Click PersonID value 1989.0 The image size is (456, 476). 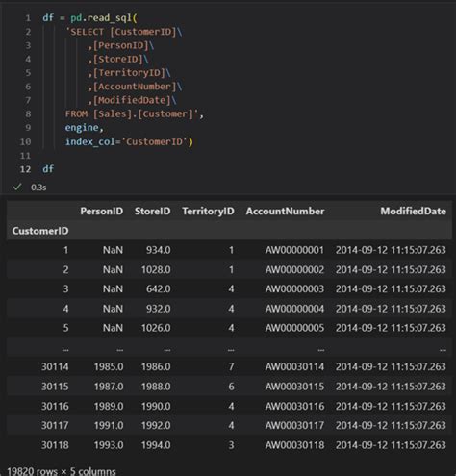point(109,406)
